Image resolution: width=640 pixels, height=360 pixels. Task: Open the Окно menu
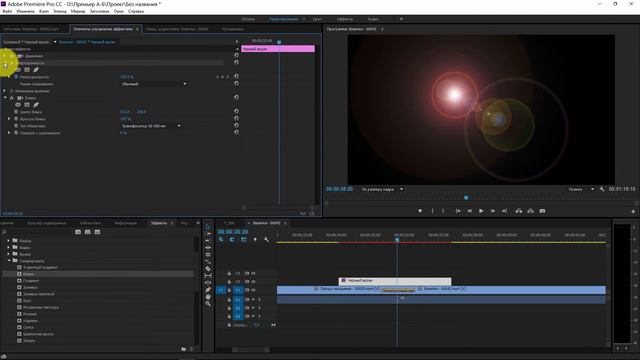[119, 11]
